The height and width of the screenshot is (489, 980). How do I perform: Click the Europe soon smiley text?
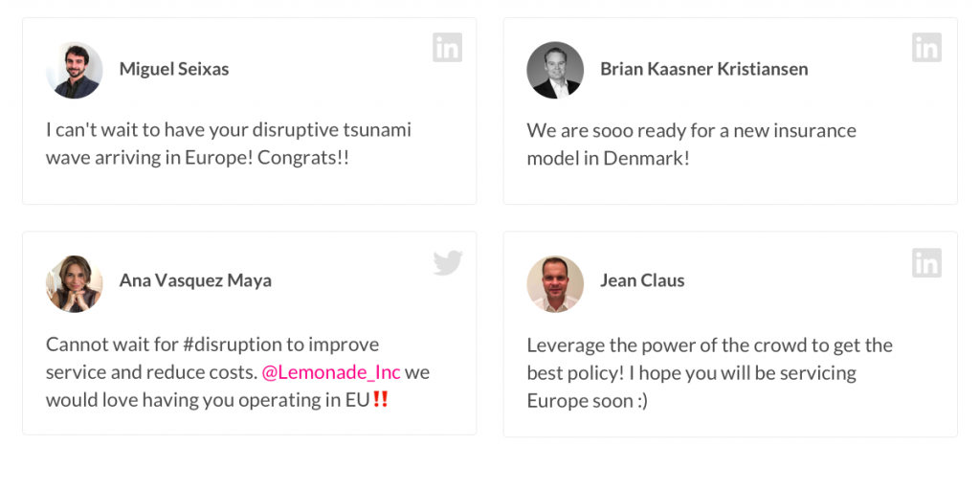[588, 400]
